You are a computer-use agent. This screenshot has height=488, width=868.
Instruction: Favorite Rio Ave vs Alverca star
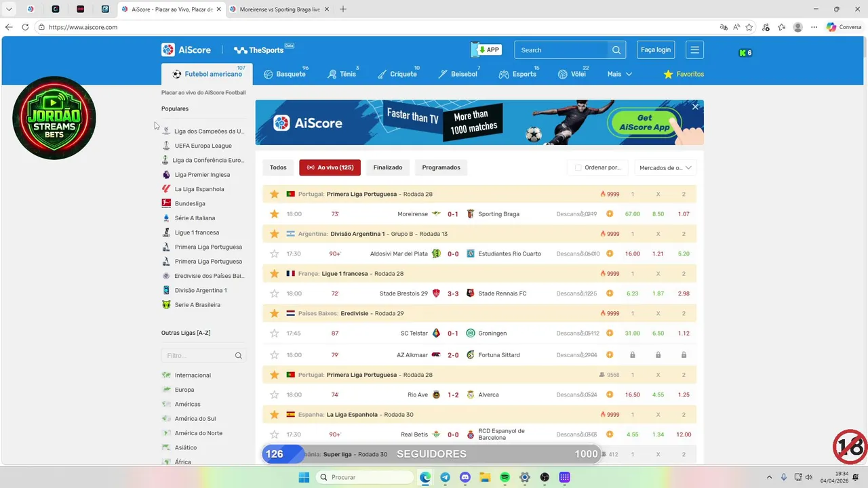point(274,394)
